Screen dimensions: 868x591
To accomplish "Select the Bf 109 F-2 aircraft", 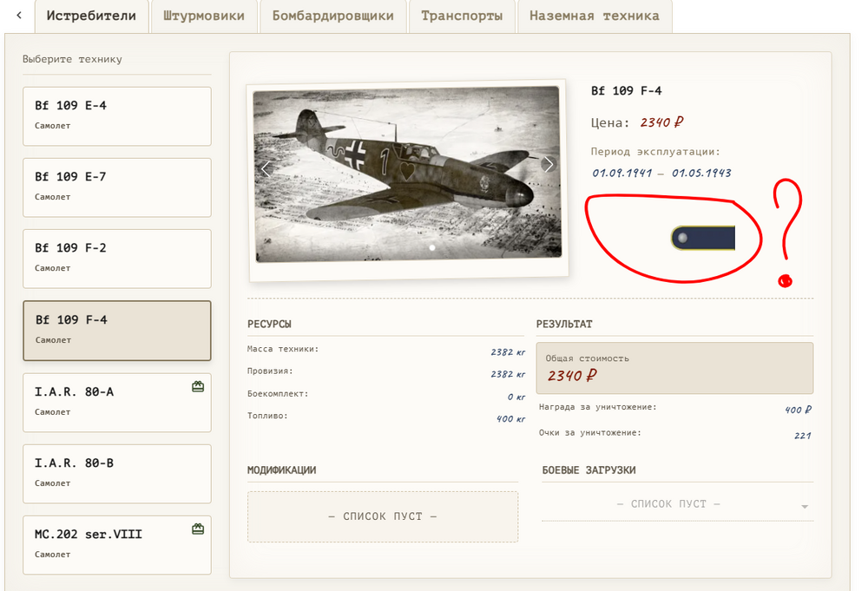I will [x=116, y=258].
